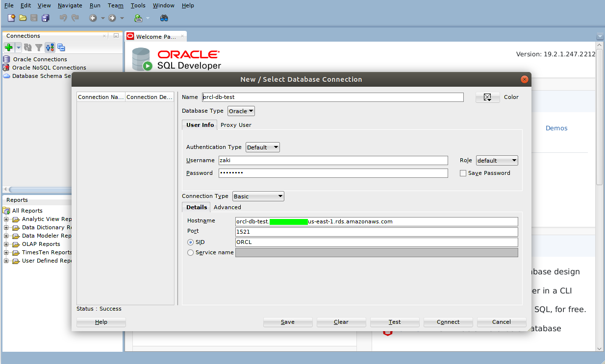Click the Oracle NoSQL Connections icon
The width and height of the screenshot is (605, 364).
6,68
